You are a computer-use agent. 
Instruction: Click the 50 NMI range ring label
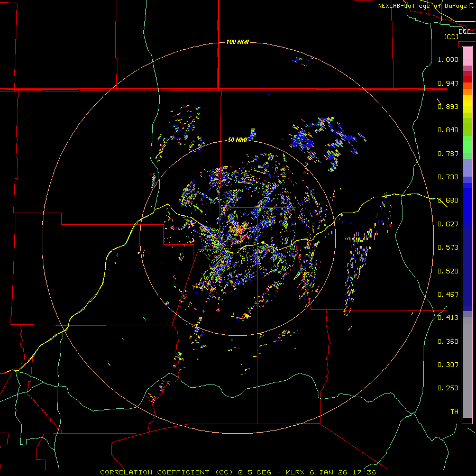click(x=237, y=140)
